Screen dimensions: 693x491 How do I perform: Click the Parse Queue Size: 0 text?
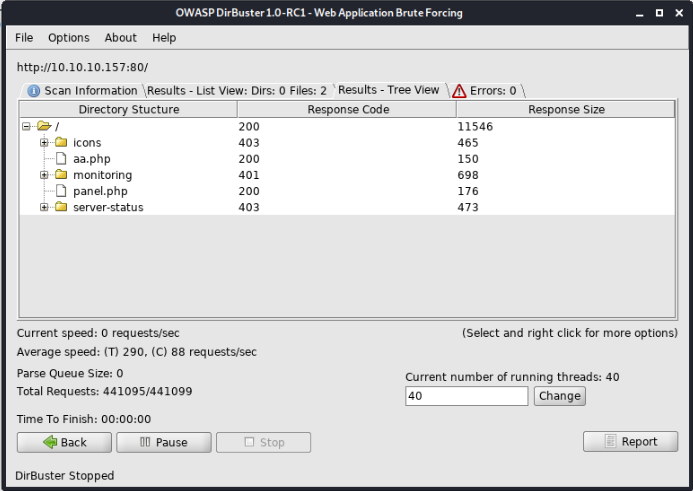[x=70, y=373]
